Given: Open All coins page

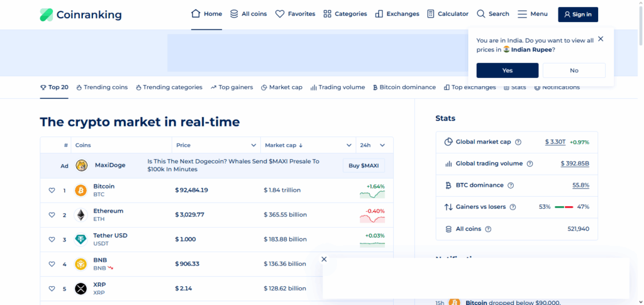Looking at the screenshot, I should (x=248, y=14).
